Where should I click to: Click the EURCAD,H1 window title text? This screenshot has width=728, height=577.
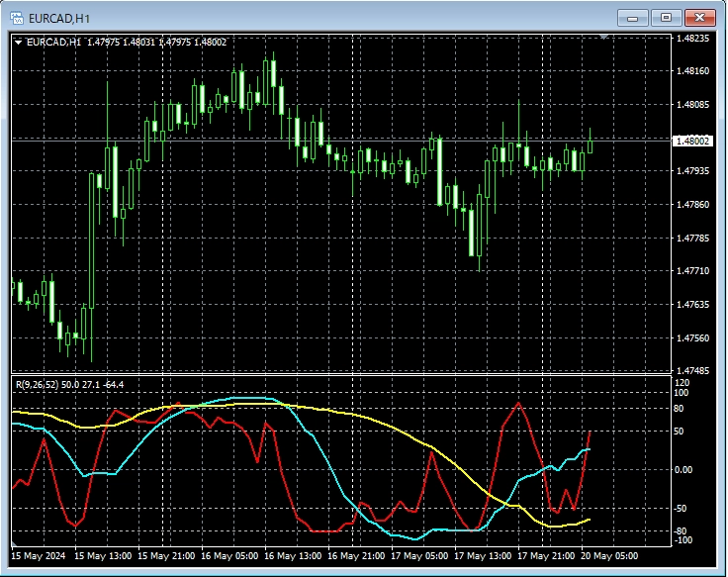point(60,17)
